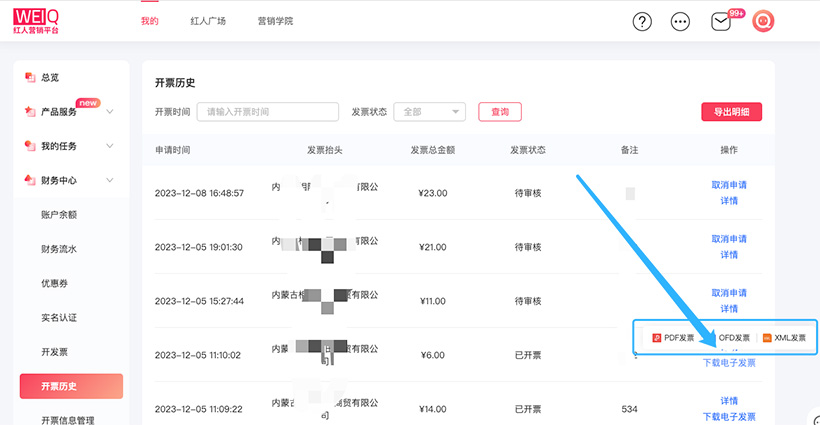Cancel application for the ¥21.00 invoice
Screen dimensions: 820x425
pyautogui.click(x=729, y=239)
